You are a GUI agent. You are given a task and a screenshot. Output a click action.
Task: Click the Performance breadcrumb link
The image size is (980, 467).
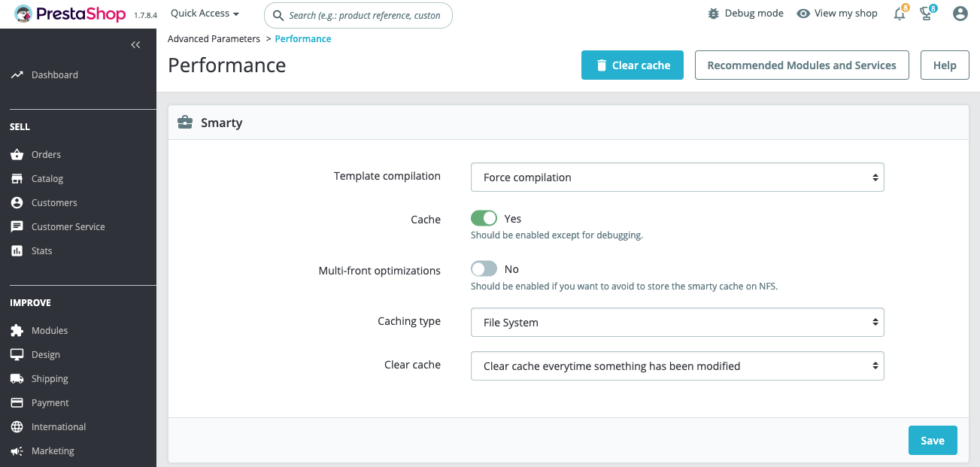(303, 39)
